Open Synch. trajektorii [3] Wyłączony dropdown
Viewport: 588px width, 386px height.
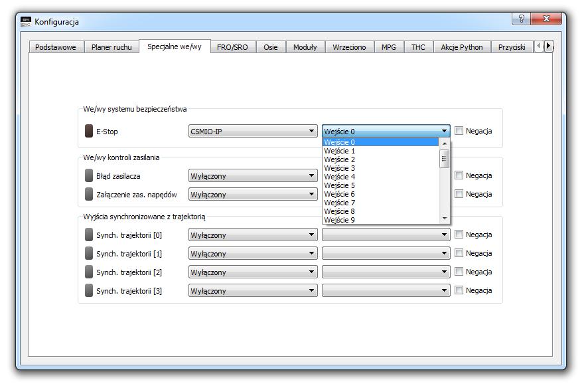(x=253, y=290)
